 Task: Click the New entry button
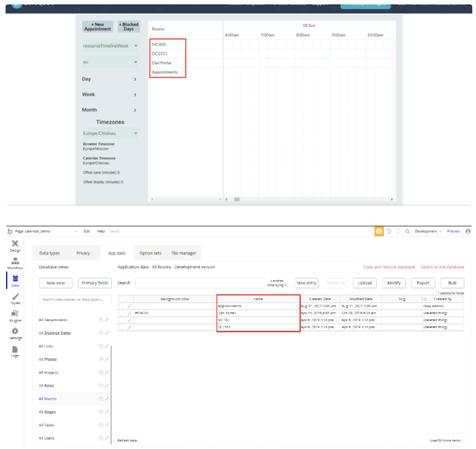click(x=306, y=283)
